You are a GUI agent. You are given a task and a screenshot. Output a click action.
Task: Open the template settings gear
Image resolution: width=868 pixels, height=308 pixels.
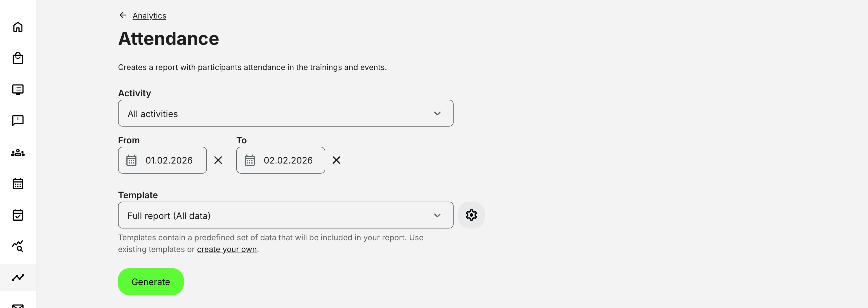[471, 215]
